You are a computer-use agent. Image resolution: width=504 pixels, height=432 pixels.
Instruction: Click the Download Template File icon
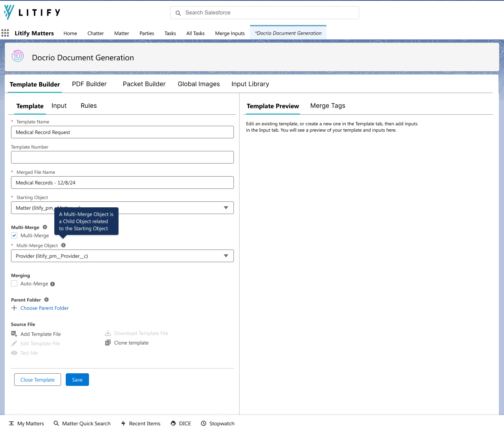(x=108, y=333)
